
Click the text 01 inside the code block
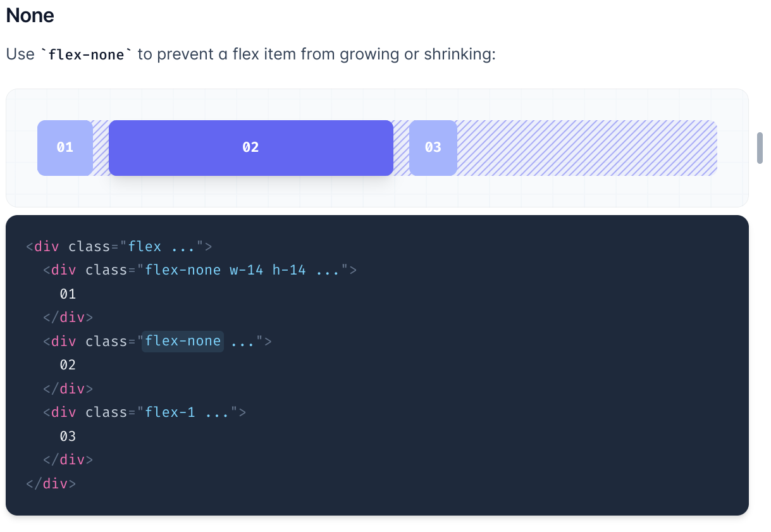pos(68,294)
